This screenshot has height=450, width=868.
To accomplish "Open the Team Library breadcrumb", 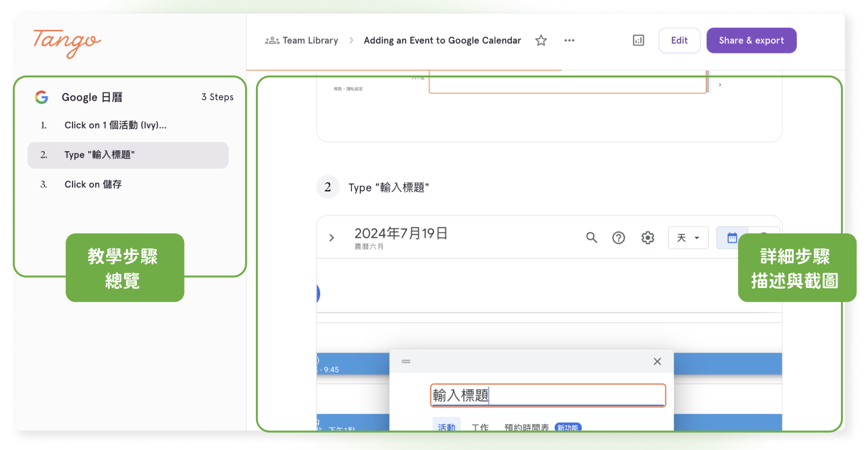I will pos(310,41).
